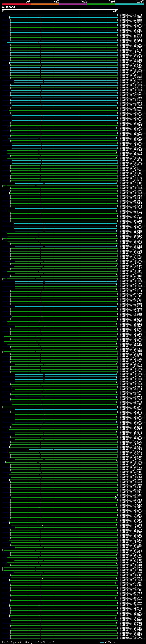Click the hit label UniRef100_Q6GNH9
Screen dimensions: 146x644
tap(131, 30)
